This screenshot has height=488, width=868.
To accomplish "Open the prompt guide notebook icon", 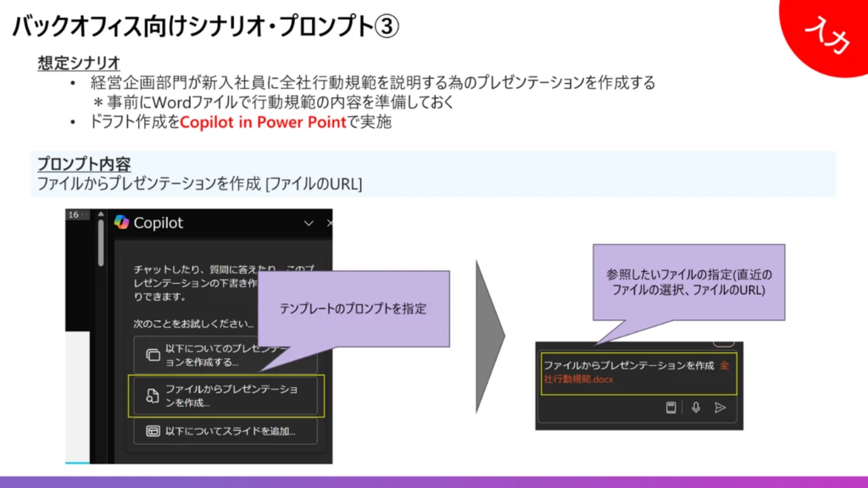I will click(672, 408).
